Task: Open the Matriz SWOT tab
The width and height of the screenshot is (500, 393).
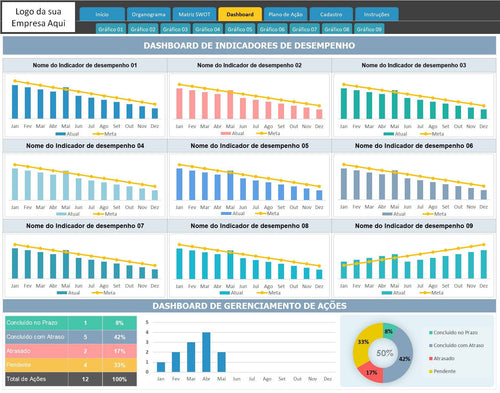Action: (x=194, y=14)
